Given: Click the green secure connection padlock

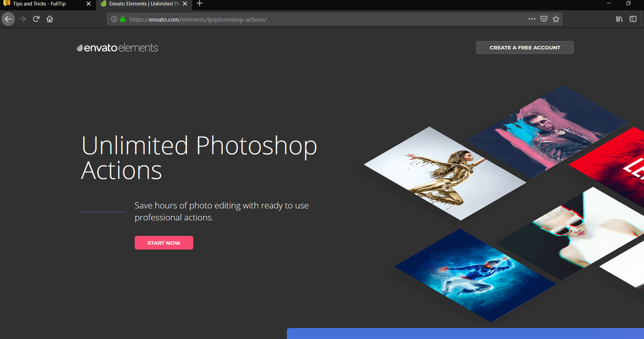Looking at the screenshot, I should click(x=122, y=19).
